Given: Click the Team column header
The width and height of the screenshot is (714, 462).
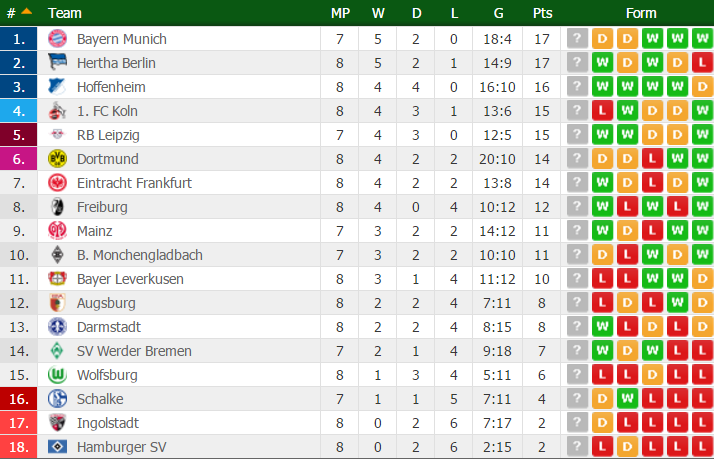Looking at the screenshot, I should click(65, 13).
